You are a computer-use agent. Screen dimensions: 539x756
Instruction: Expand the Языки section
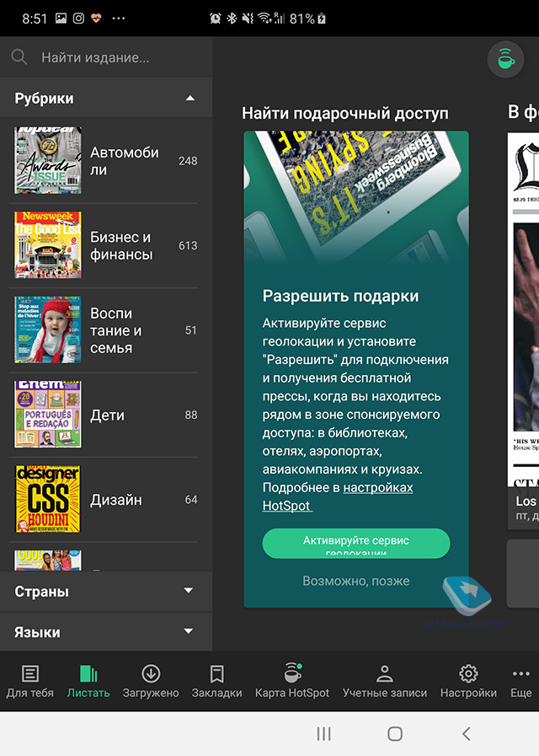(106, 632)
